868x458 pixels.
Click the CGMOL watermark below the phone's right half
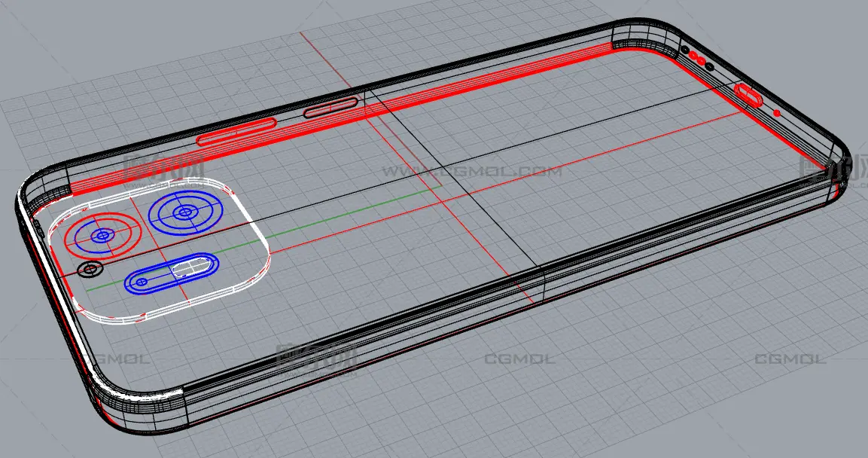click(x=519, y=359)
